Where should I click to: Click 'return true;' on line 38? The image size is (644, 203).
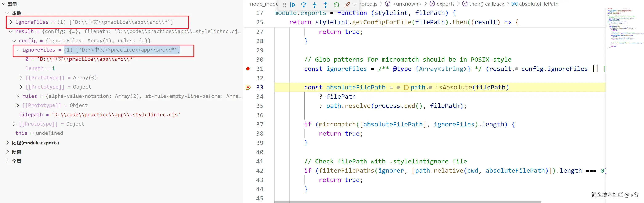click(341, 134)
